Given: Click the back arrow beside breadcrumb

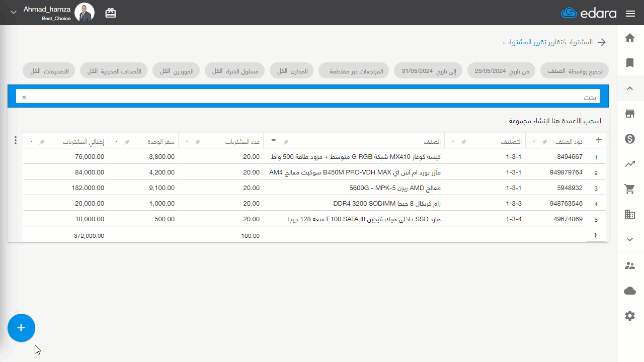Looking at the screenshot, I should [602, 42].
